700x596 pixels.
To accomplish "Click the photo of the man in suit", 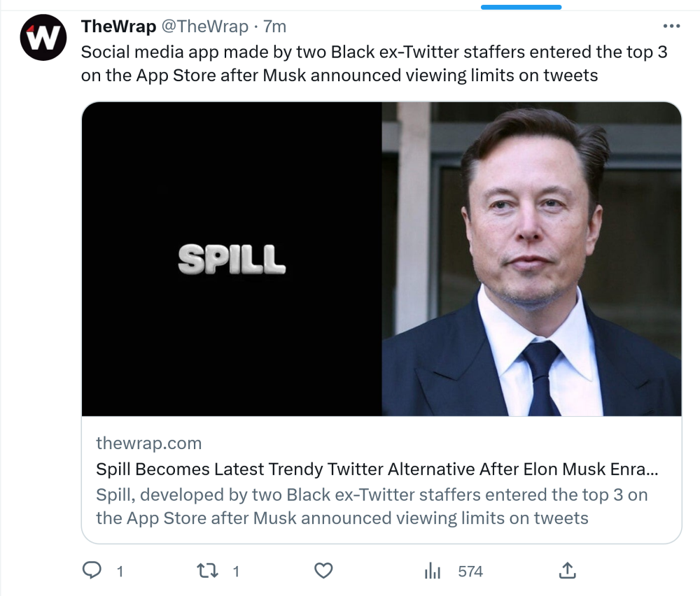I will point(531,259).
